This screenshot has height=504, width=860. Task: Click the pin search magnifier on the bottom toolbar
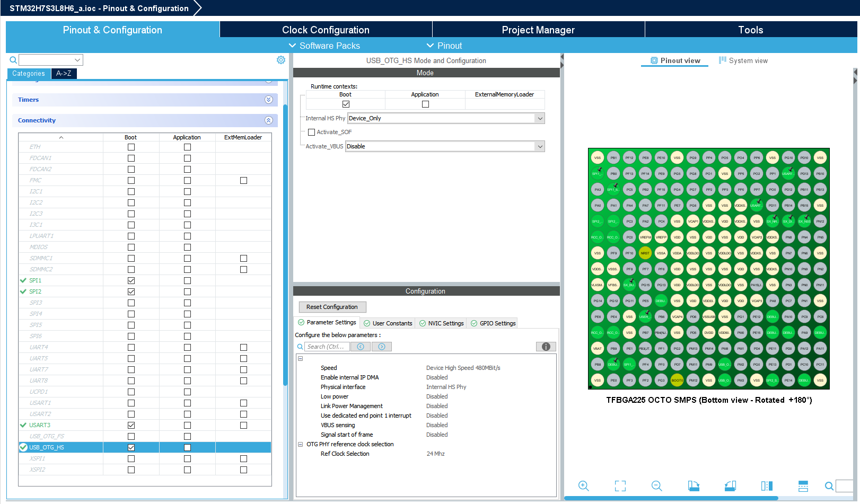coord(829,486)
